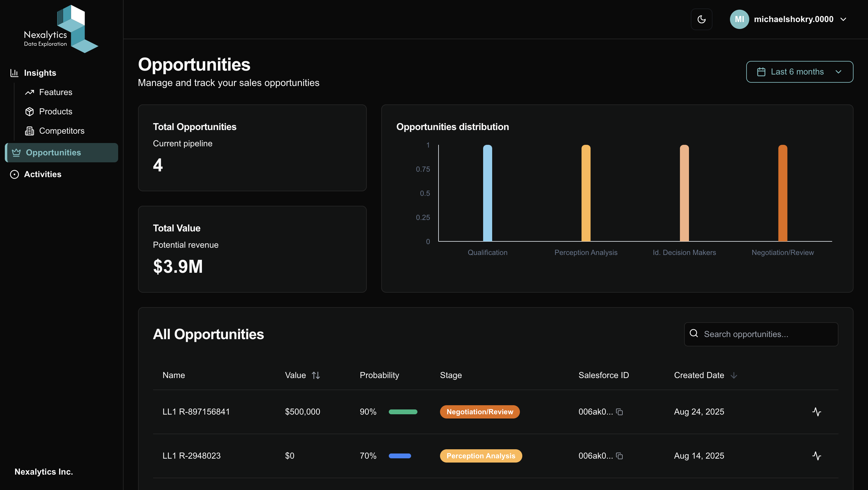The height and width of the screenshot is (490, 868).
Task: Select the Activities target icon
Action: pyautogui.click(x=14, y=174)
